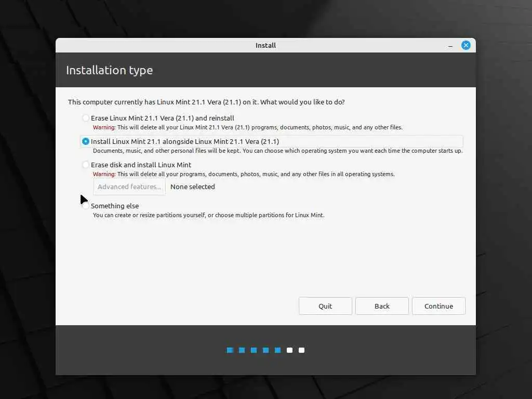Open the Advanced features dialog
The width and height of the screenshot is (532, 399).
(129, 187)
